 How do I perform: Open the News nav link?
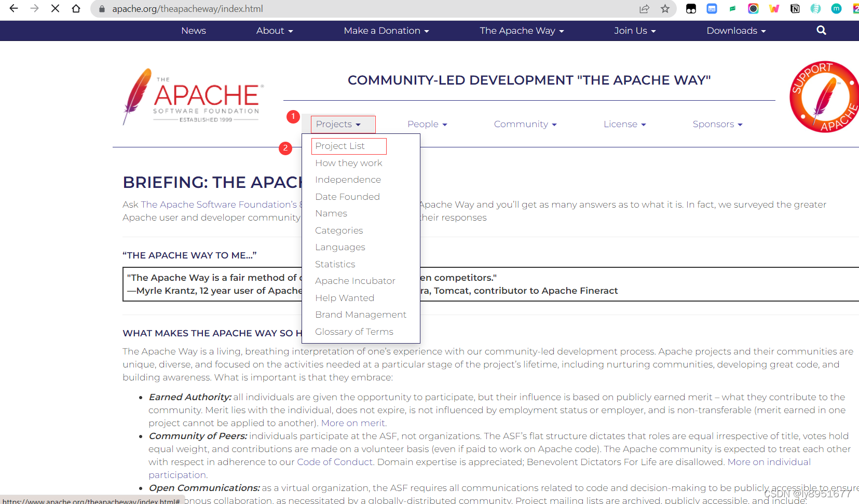(x=194, y=31)
